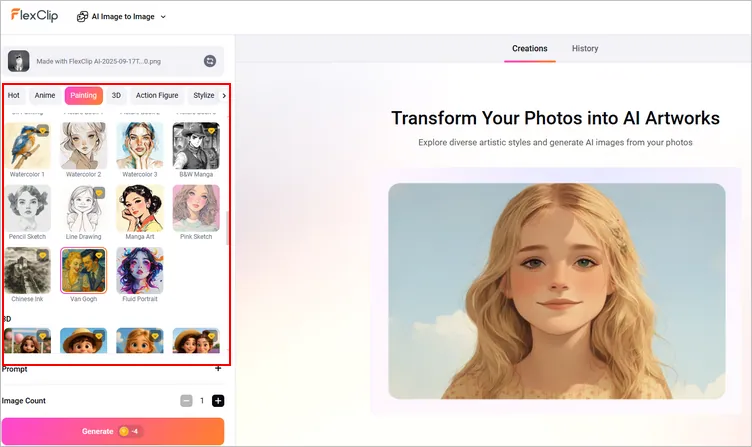The height and width of the screenshot is (447, 752).
Task: Select the Hot style category tab
Action: 14,96
